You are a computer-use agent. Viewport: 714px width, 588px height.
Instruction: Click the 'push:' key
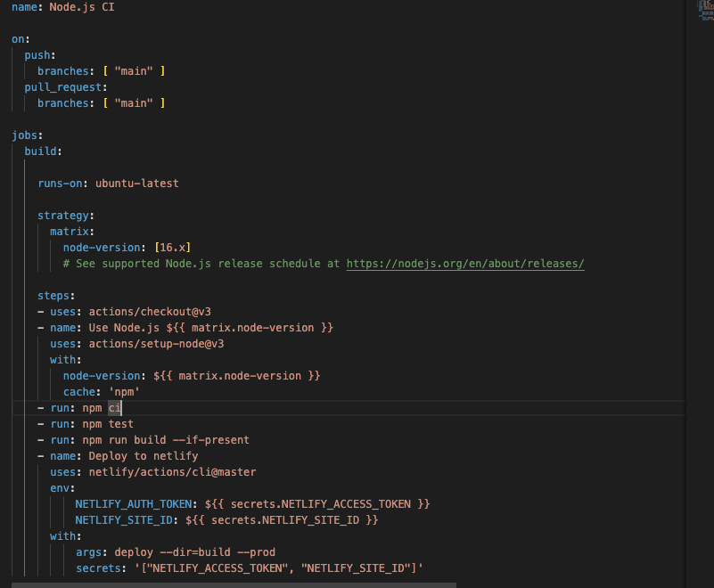pos(39,55)
